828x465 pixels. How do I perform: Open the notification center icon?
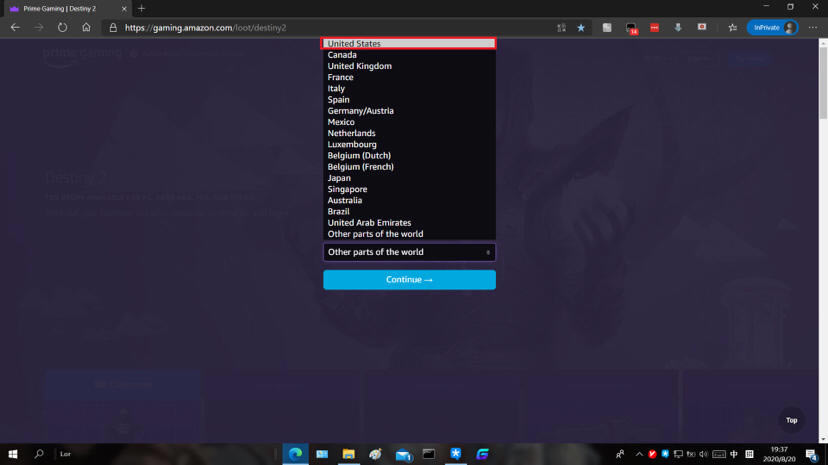click(812, 454)
